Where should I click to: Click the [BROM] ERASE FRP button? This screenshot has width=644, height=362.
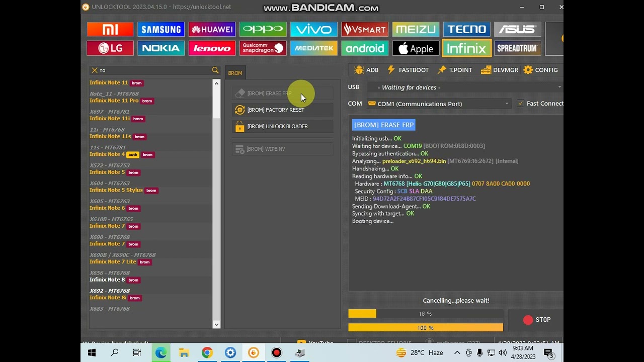(x=282, y=94)
